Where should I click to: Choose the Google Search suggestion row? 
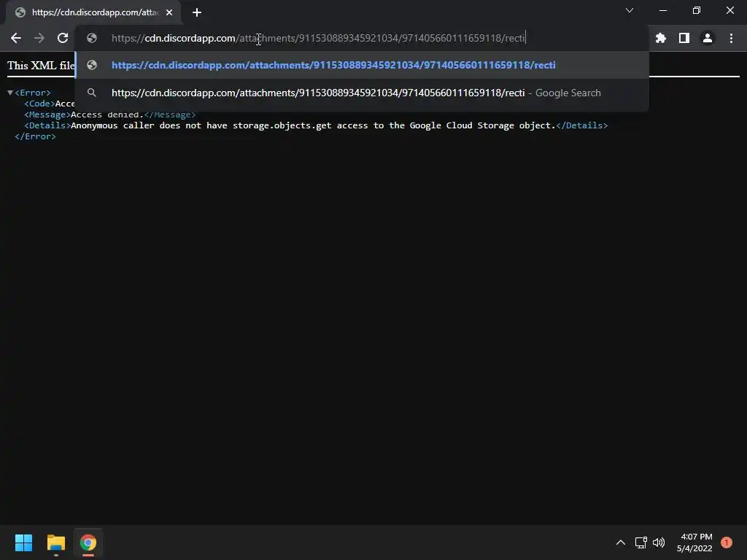(x=363, y=93)
